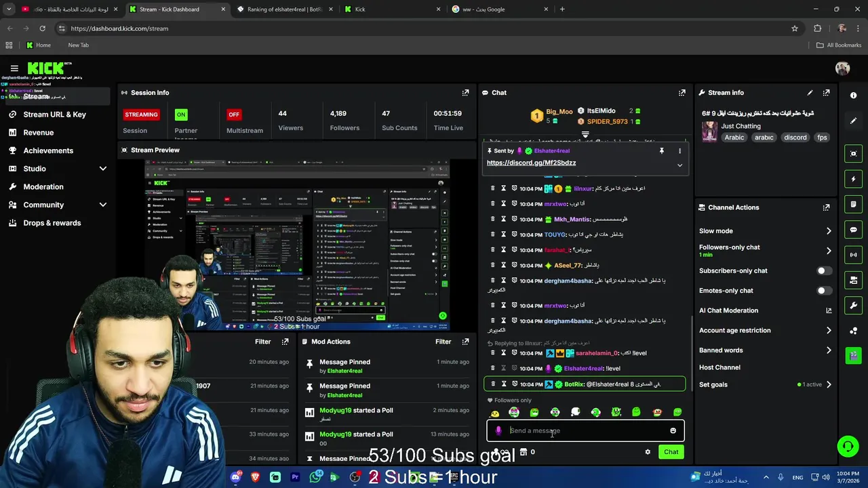Toggle the notes widget in right rail

(854, 204)
